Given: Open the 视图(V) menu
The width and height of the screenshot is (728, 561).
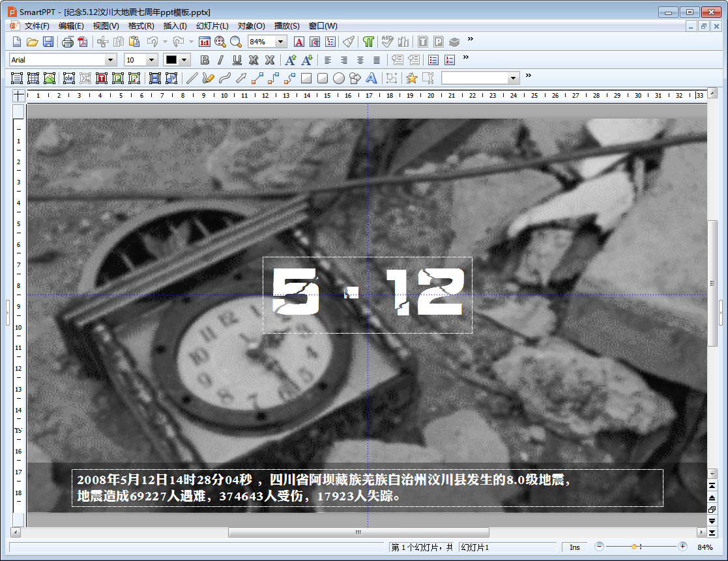Looking at the screenshot, I should pyautogui.click(x=106, y=26).
